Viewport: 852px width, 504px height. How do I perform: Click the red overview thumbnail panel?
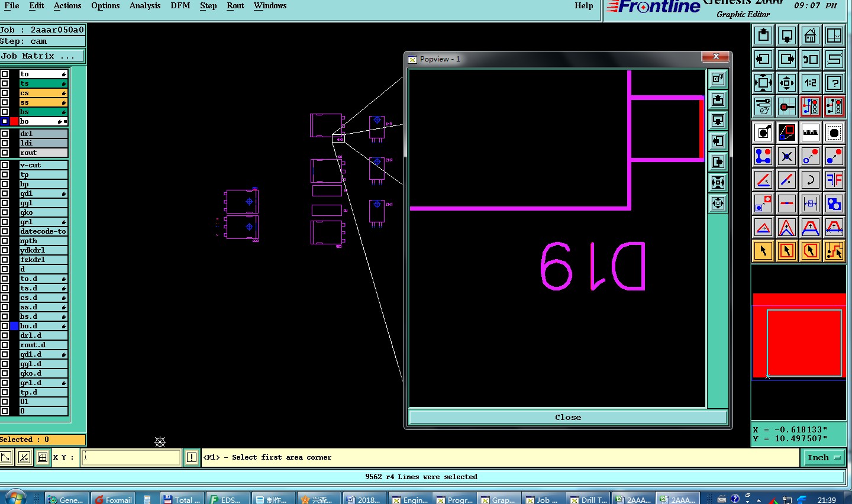coord(799,335)
